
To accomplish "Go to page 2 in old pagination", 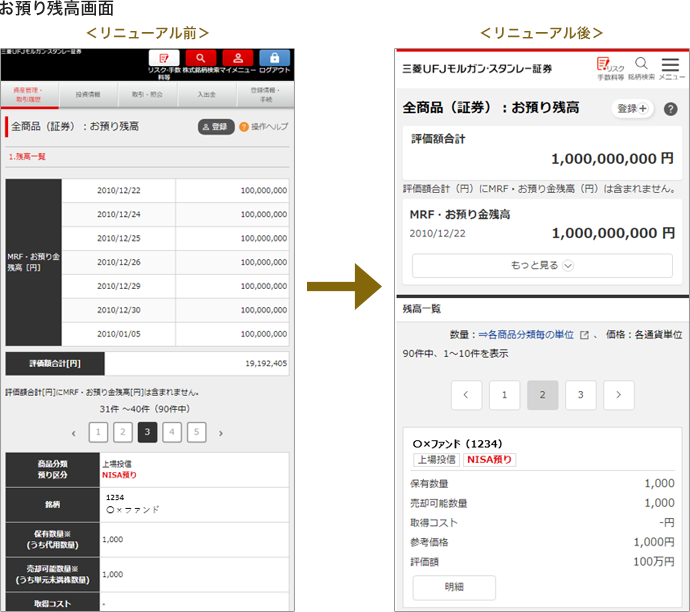I will pyautogui.click(x=123, y=432).
